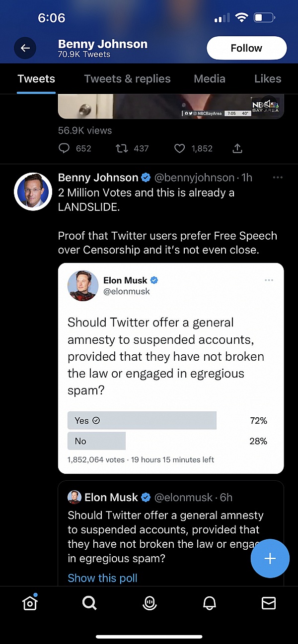This screenshot has width=298, height=644.
Task: Open the Notifications bell
Action: coord(210,603)
